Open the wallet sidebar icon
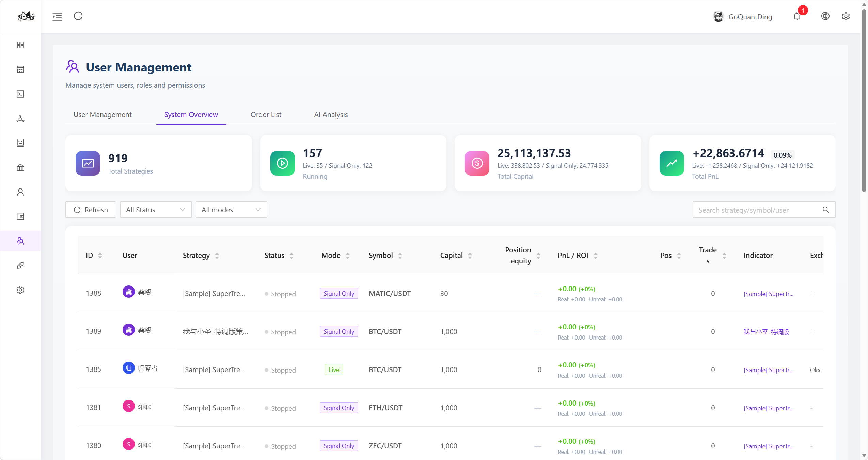Screen dimensions: 868x460 pos(20,216)
